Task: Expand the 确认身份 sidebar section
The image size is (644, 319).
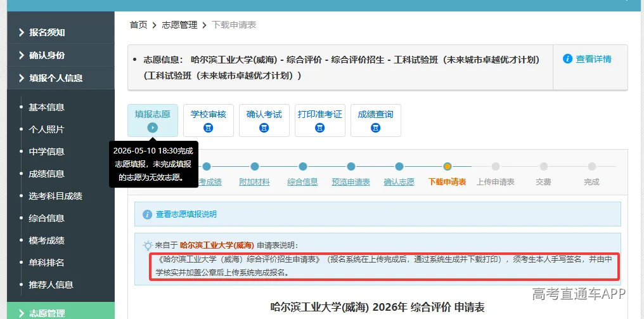Action: [x=61, y=55]
